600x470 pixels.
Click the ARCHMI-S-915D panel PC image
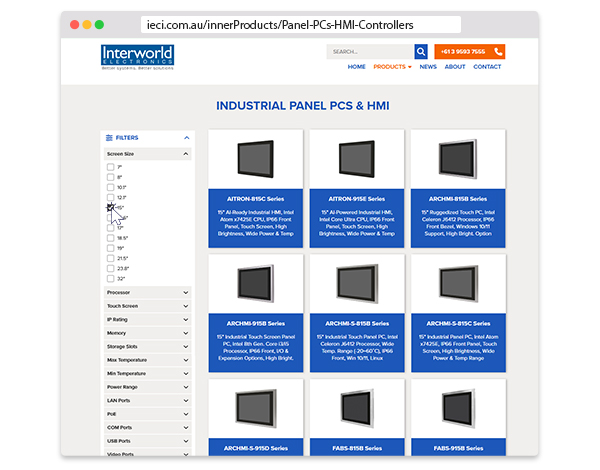[256, 408]
